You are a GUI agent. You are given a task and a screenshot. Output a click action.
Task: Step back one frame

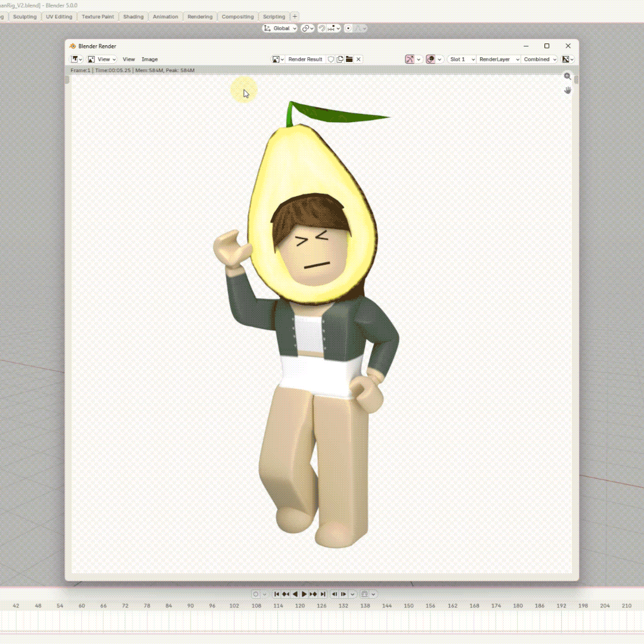[335, 594]
